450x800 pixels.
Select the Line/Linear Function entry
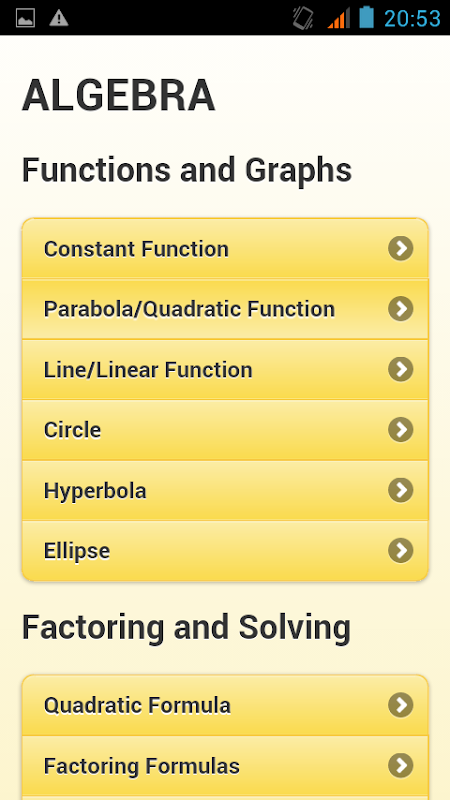click(x=225, y=369)
